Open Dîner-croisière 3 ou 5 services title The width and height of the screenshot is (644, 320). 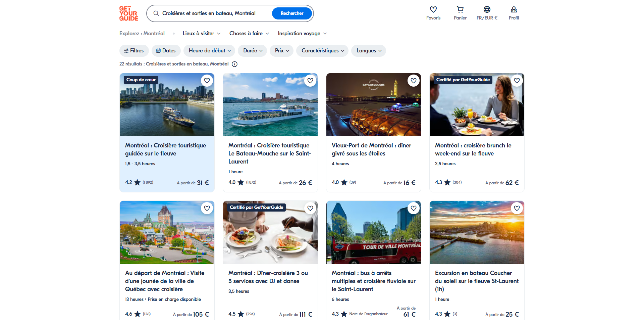click(x=268, y=277)
